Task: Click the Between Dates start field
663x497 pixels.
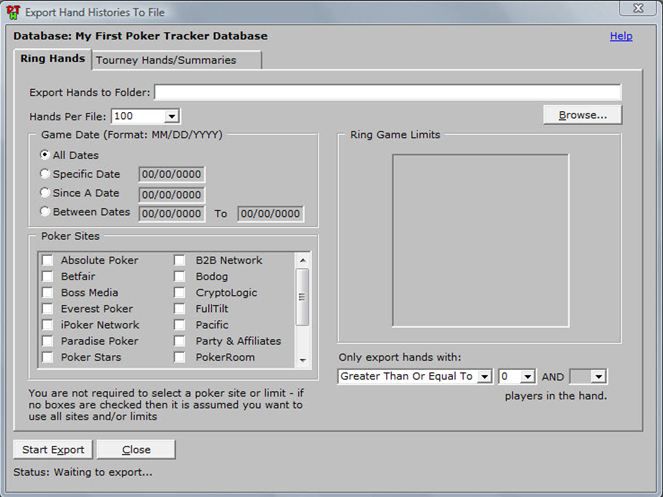Action: click(171, 214)
